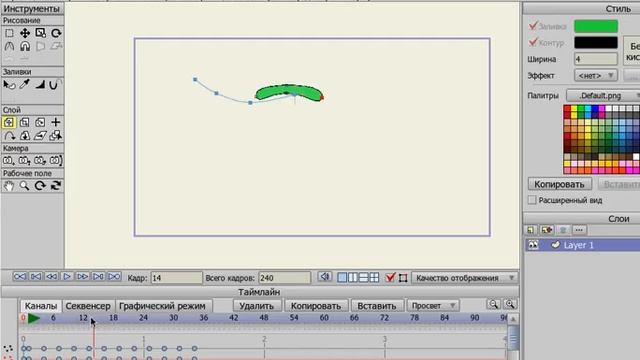Toggle audio mute speaker button

pyautogui.click(x=324, y=277)
